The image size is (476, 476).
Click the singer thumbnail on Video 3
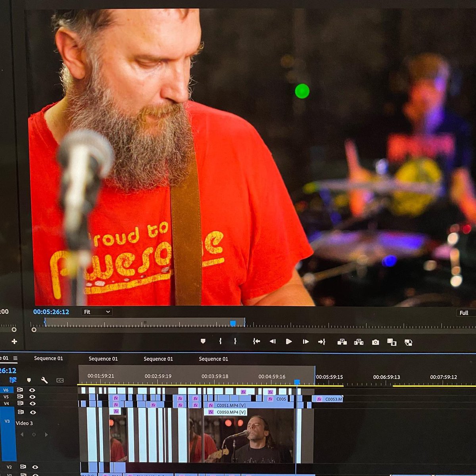point(250,439)
